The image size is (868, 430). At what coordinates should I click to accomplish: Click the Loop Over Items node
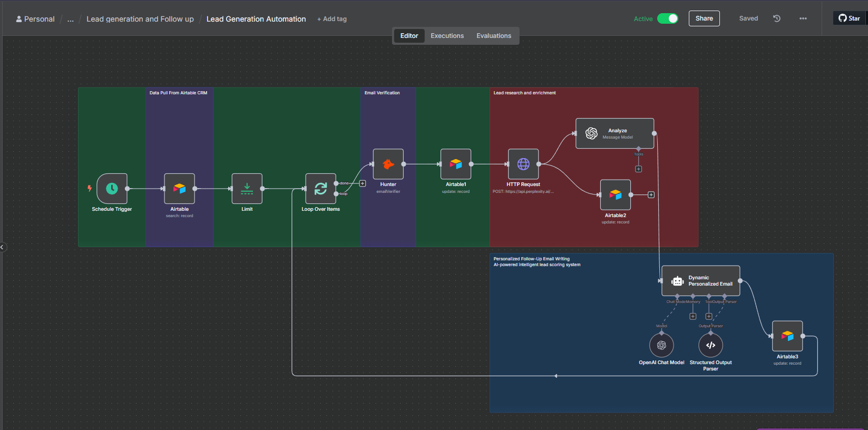coord(320,189)
